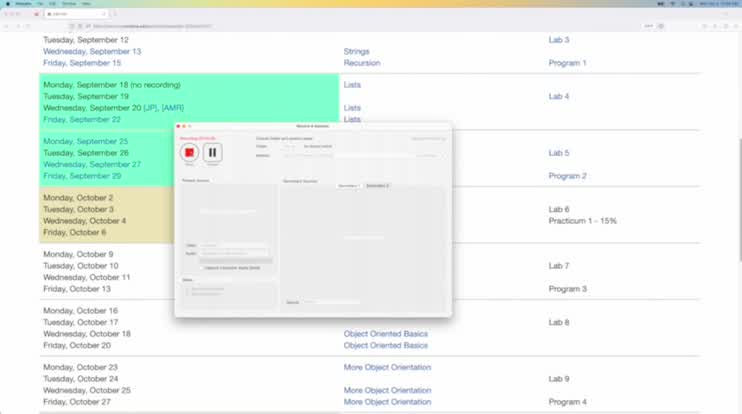This screenshot has height=414, width=742.
Task: Open the Folder selection dropdown
Action: pyautogui.click(x=290, y=146)
